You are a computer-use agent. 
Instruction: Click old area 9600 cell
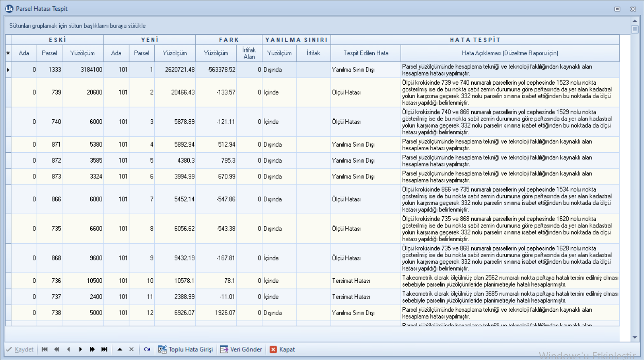pyautogui.click(x=82, y=258)
